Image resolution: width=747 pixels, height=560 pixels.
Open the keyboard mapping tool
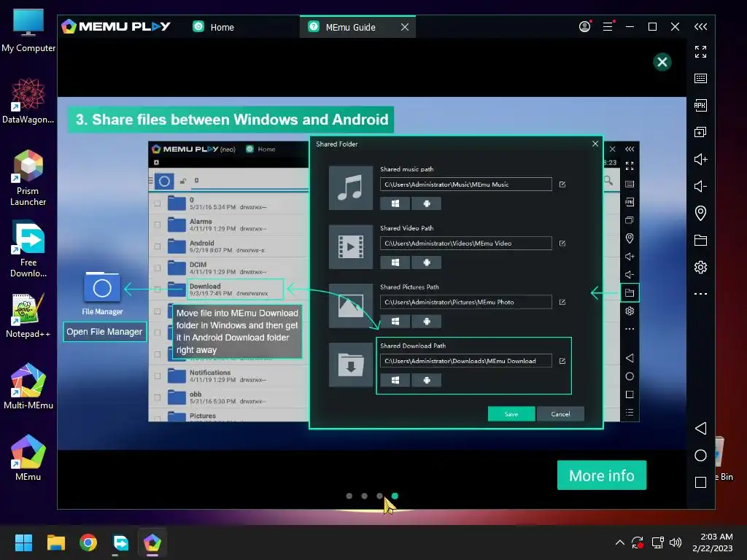(x=700, y=78)
